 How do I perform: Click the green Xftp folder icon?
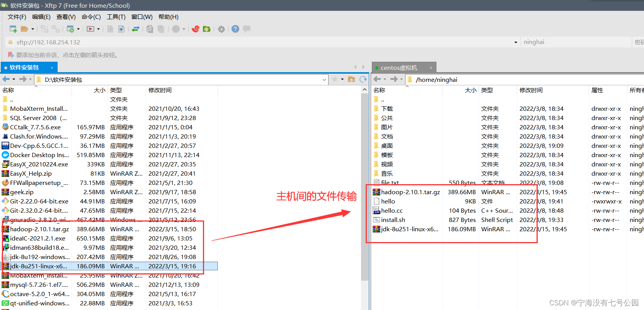(x=207, y=29)
